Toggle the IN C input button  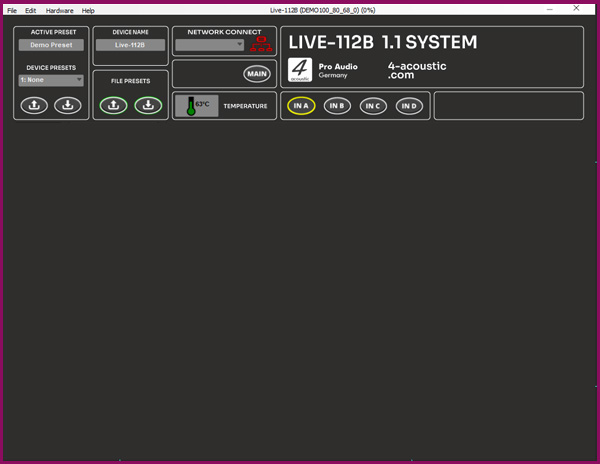coord(373,106)
